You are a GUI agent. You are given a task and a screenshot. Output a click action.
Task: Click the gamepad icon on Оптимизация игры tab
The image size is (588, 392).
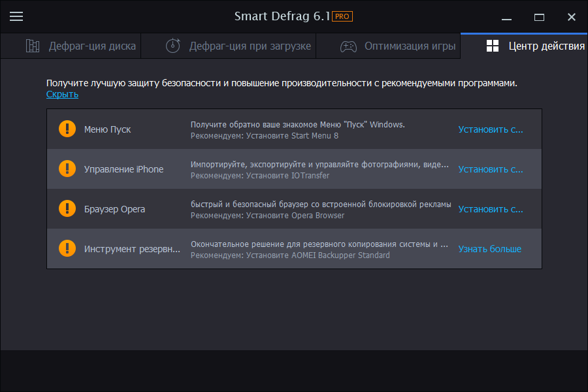(348, 46)
